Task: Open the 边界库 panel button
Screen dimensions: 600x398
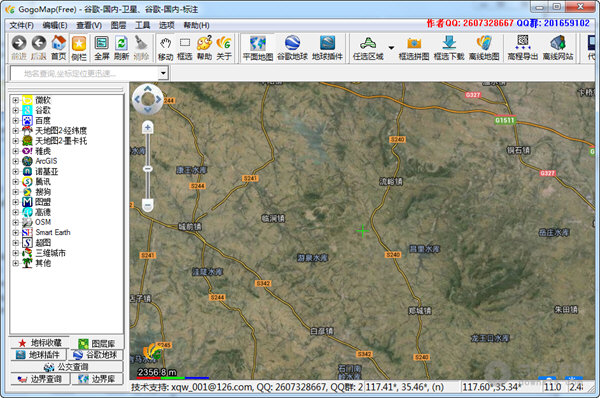Action: click(97, 379)
